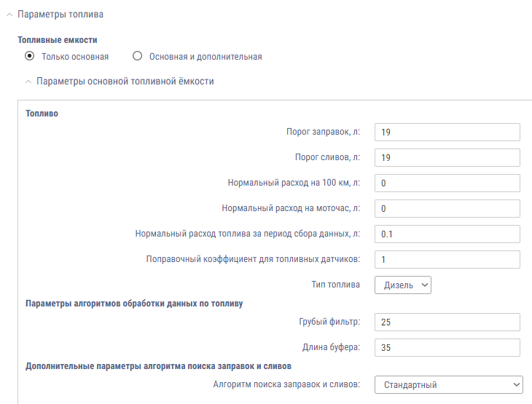
Task: Focus the Нормальный расход на 100 км field
Action: [x=447, y=183]
